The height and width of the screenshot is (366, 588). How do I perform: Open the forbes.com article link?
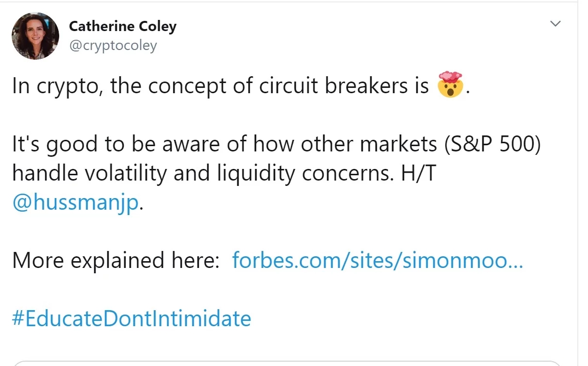point(377,261)
